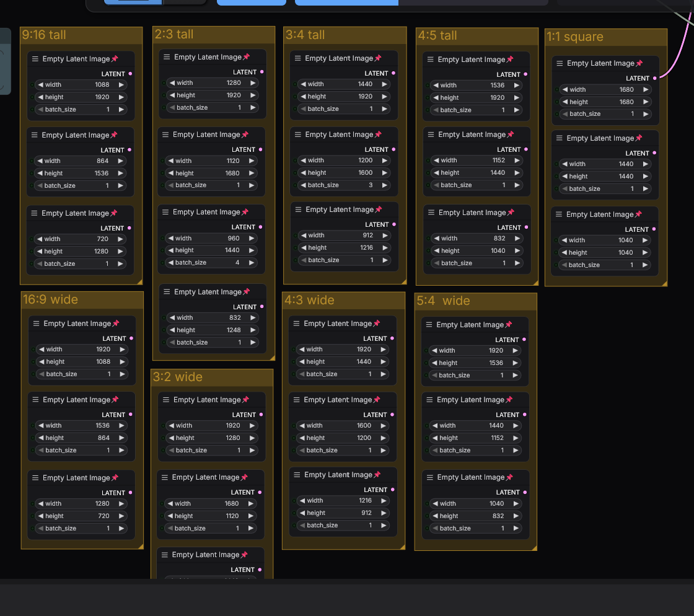
Task: Select the '5:4 wide' group title
Action: (x=443, y=301)
